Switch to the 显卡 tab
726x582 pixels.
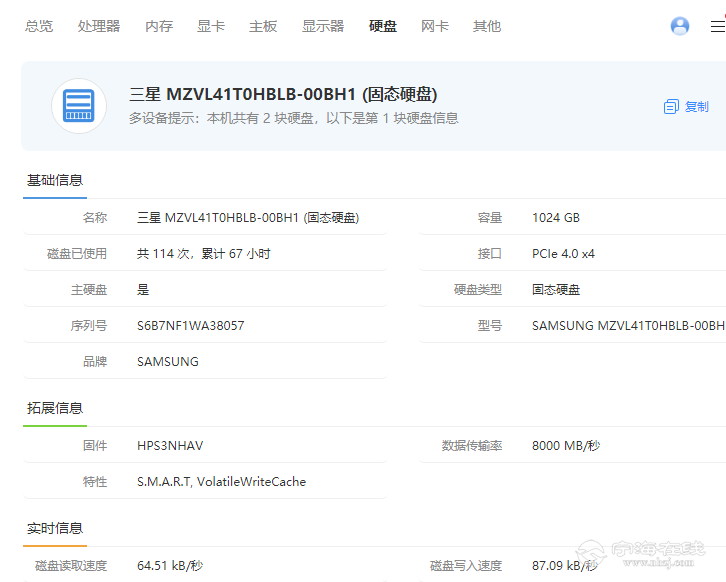point(211,26)
